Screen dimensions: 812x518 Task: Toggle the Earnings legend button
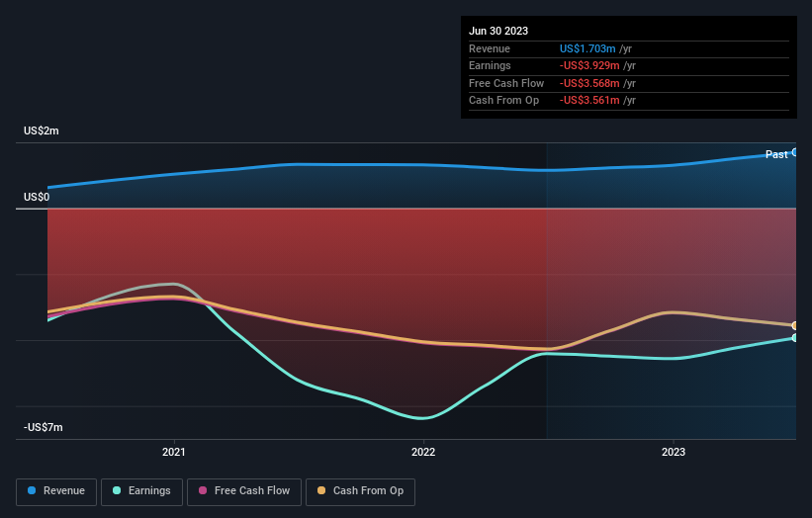click(141, 491)
